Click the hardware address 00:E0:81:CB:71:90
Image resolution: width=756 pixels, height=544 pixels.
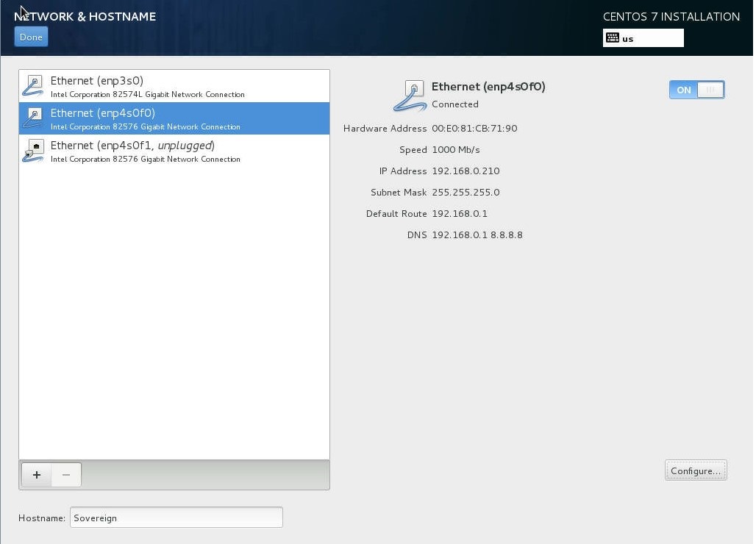(474, 129)
